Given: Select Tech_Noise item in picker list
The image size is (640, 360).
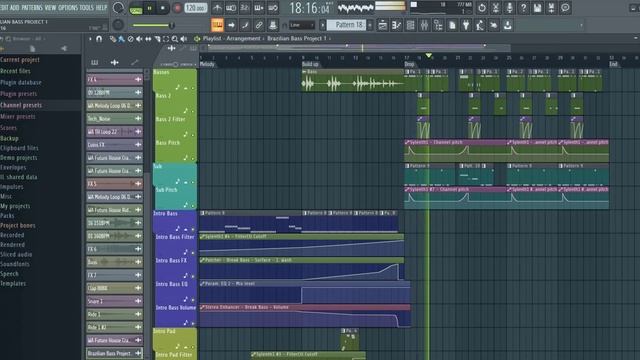Looking at the screenshot, I should click(x=114, y=118).
